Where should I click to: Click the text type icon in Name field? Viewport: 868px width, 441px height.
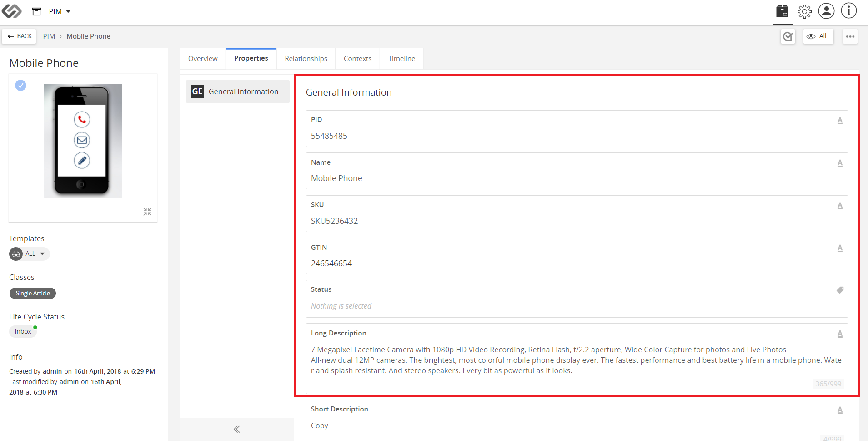[840, 163]
